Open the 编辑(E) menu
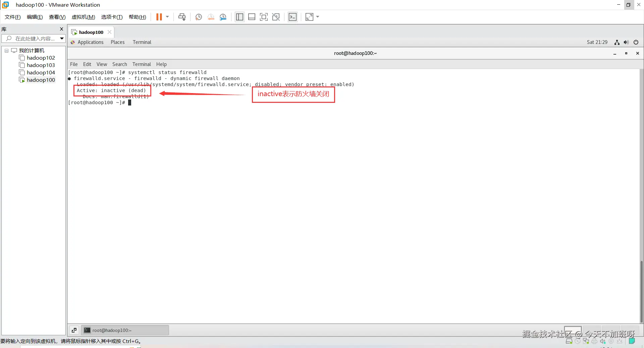The width and height of the screenshot is (644, 348). click(35, 17)
